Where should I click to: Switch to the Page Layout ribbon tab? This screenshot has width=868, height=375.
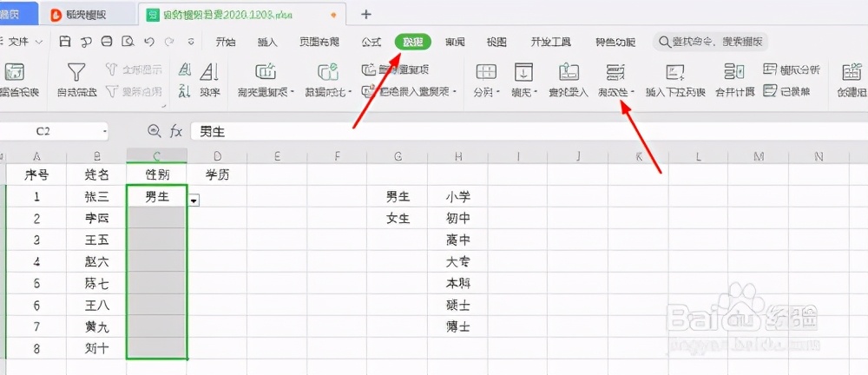(x=319, y=42)
